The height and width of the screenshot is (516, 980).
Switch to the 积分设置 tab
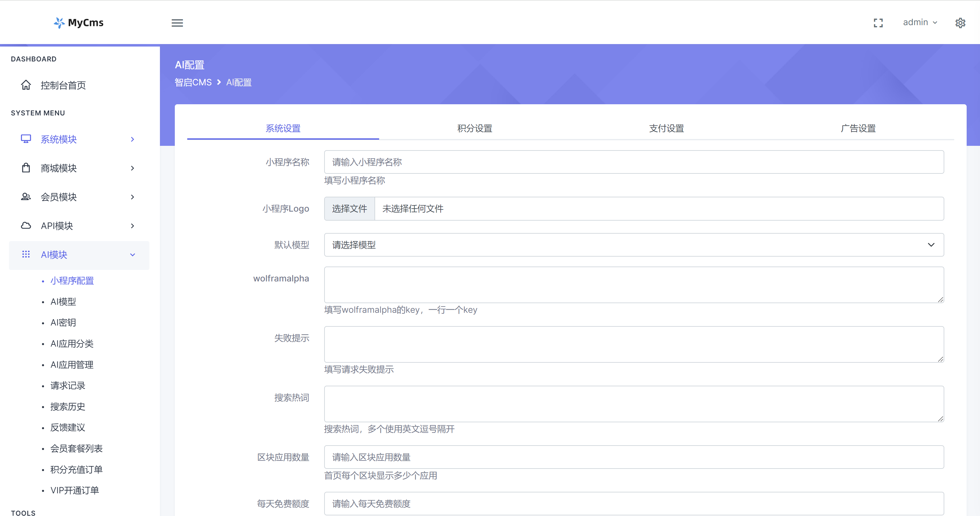475,128
